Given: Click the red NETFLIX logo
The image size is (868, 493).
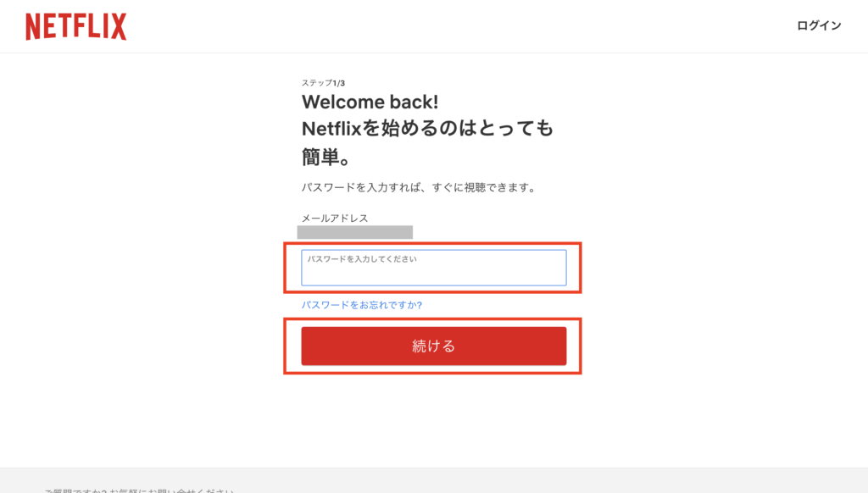Looking at the screenshot, I should coord(75,26).
